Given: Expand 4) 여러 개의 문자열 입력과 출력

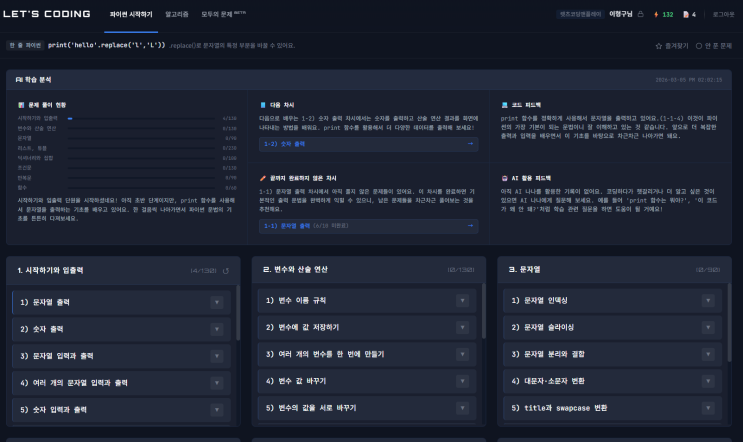Looking at the screenshot, I should click(217, 383).
